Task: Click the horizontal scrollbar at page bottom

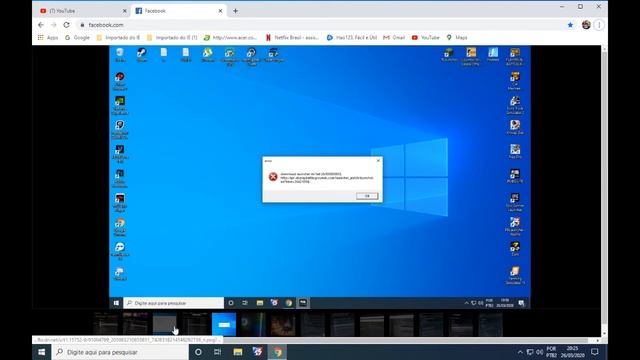Action: [x=405, y=340]
